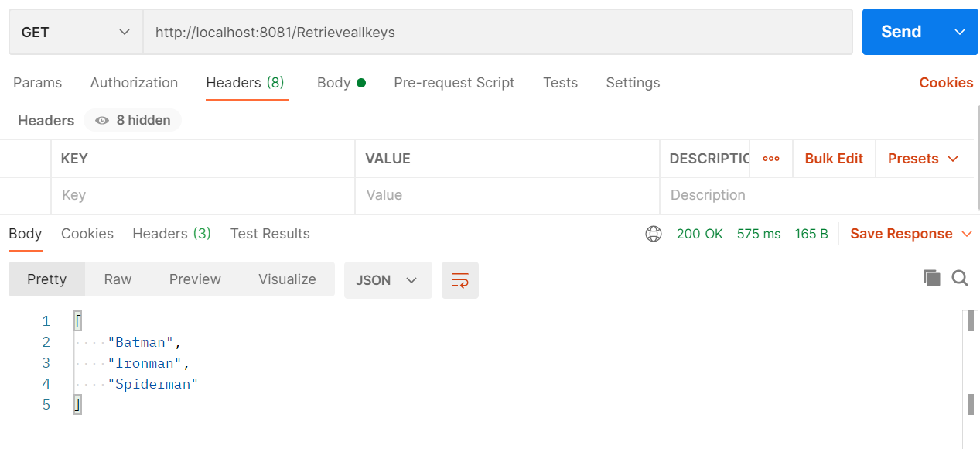
Task: Open the Authorization tab
Action: tap(134, 83)
